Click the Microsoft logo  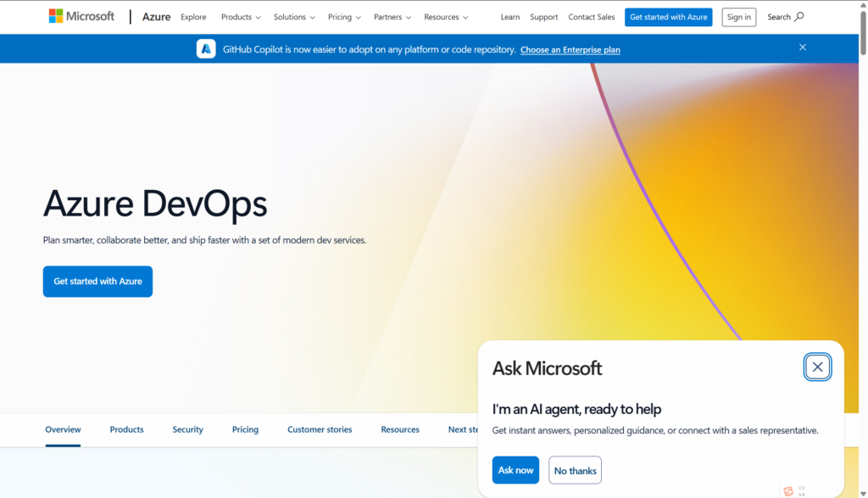(81, 16)
